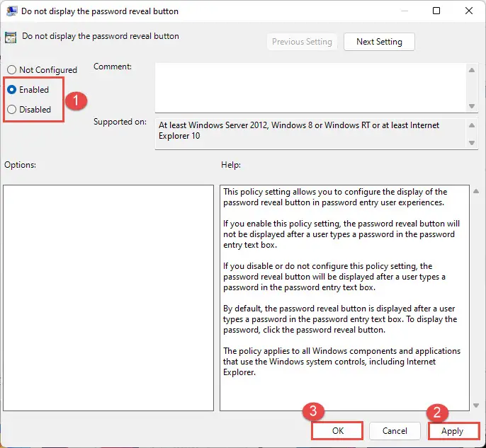
Task: Apply the policy changes
Action: point(452,431)
